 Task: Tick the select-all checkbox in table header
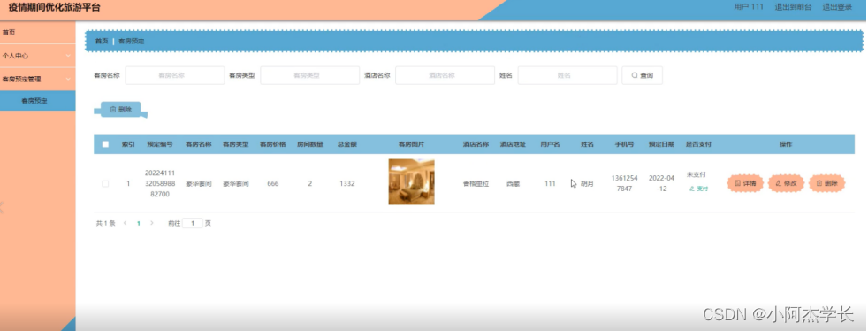[105, 144]
